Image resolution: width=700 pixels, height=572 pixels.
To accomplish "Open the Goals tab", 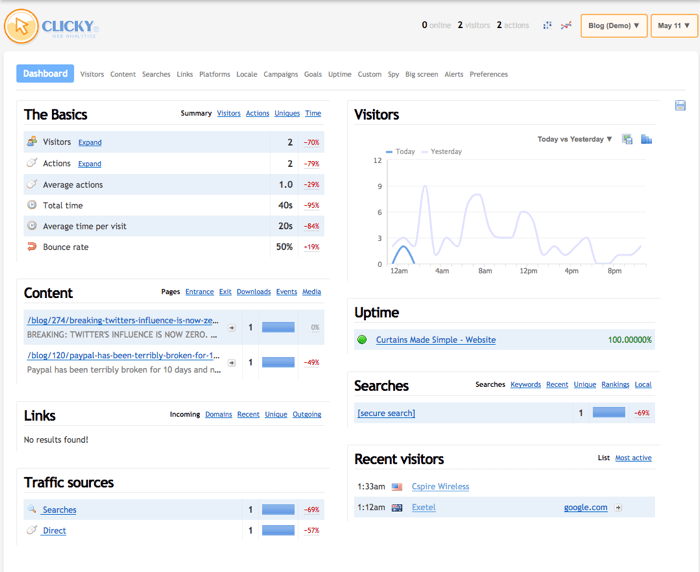I will 313,74.
